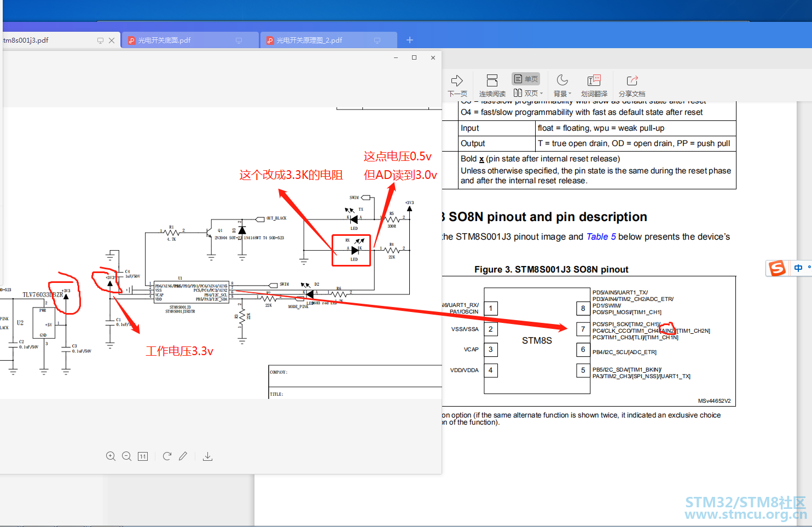
Task: Reset image to 1:1 actual size
Action: 143,456
